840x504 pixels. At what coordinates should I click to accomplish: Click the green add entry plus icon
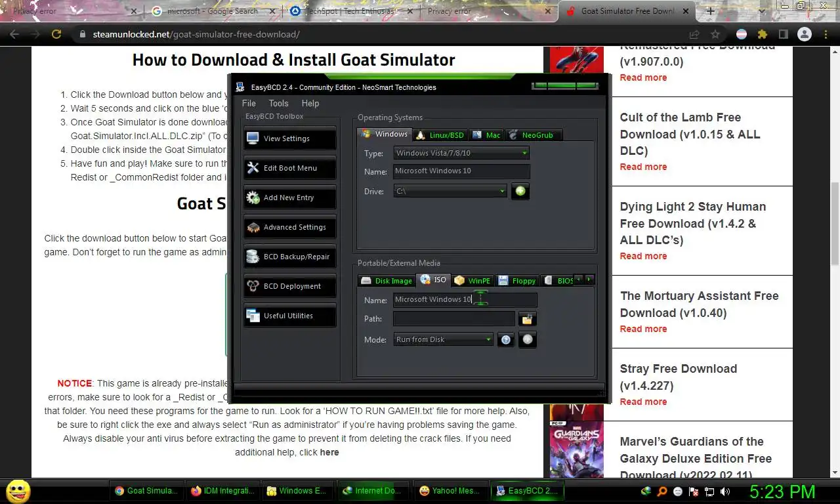tap(520, 191)
